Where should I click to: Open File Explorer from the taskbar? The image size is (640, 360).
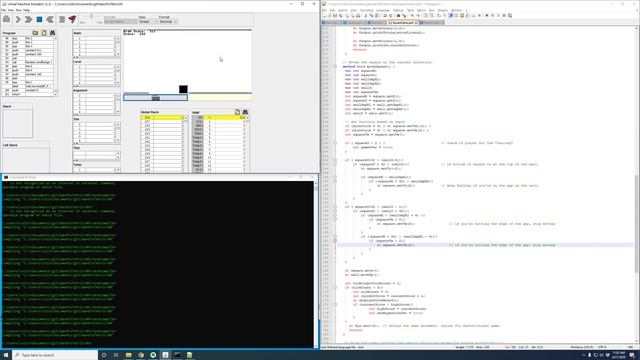(x=129, y=355)
